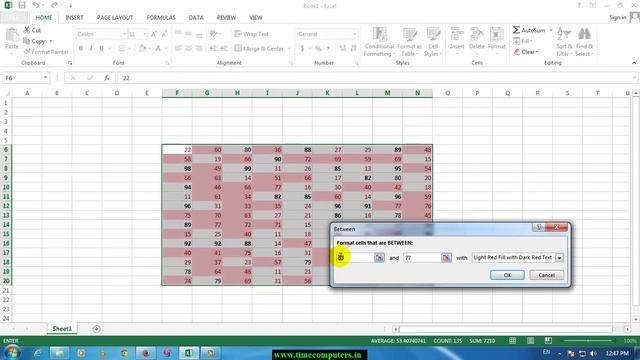The height and width of the screenshot is (360, 640).
Task: Open Cell Styles gallery
Action: (x=433, y=42)
